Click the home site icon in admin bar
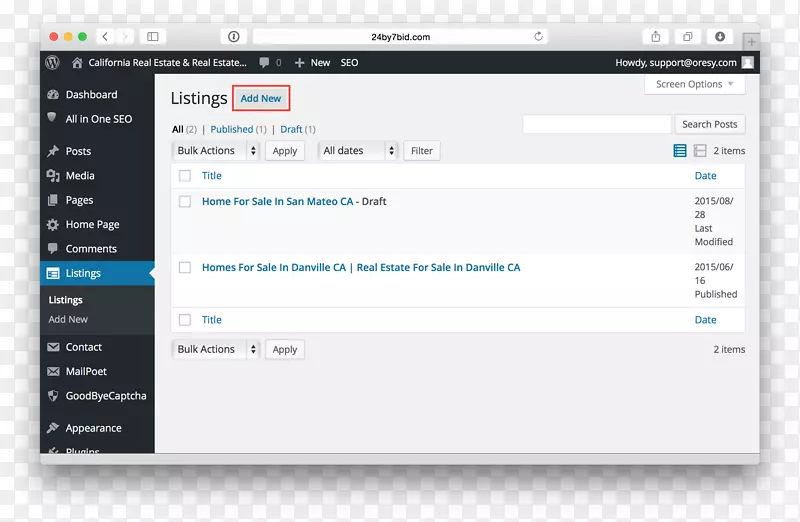Screen dimensions: 800x522 77,63
